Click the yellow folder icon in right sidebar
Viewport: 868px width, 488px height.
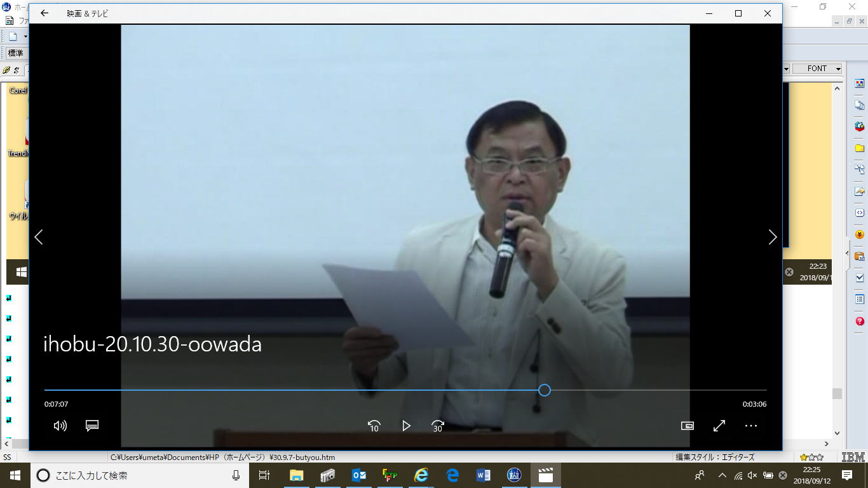(x=860, y=148)
